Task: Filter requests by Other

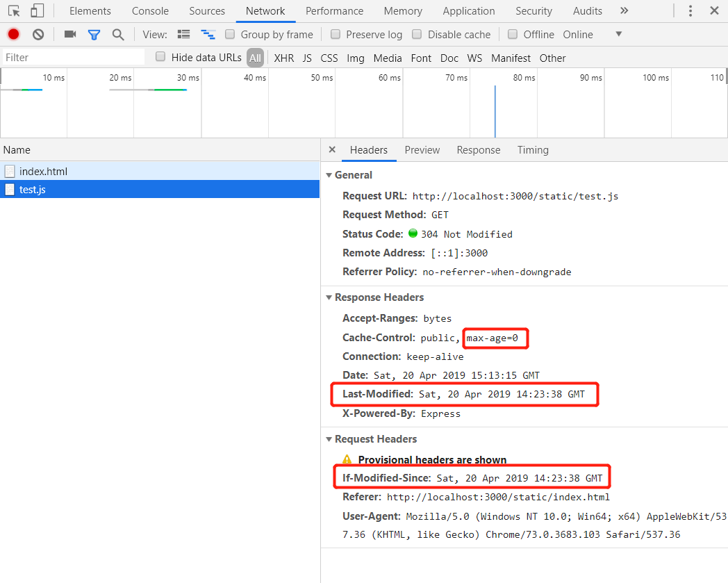Action: tap(552, 58)
